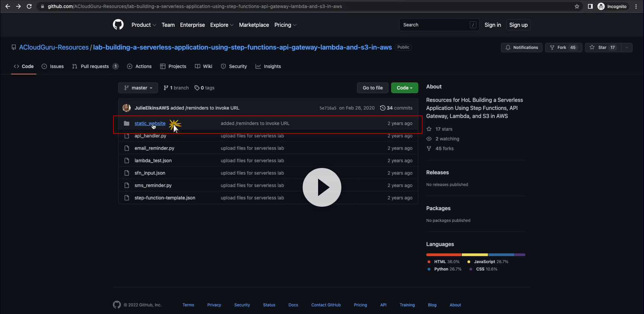This screenshot has width=644, height=314.
Task: Click the HTML segment of language bar
Action: click(444, 255)
